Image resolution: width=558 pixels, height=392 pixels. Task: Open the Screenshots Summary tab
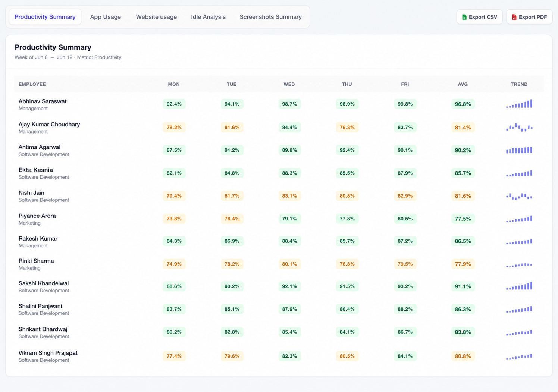click(x=270, y=17)
